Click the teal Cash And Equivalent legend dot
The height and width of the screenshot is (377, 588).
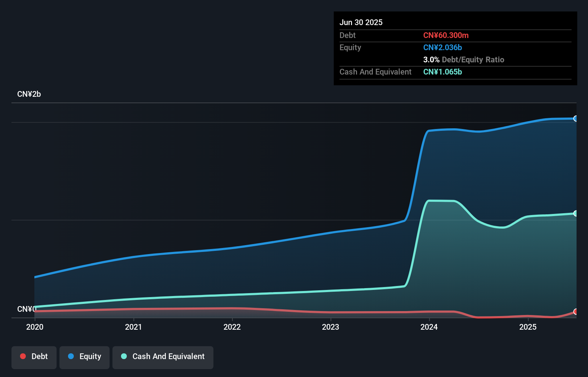124,356
